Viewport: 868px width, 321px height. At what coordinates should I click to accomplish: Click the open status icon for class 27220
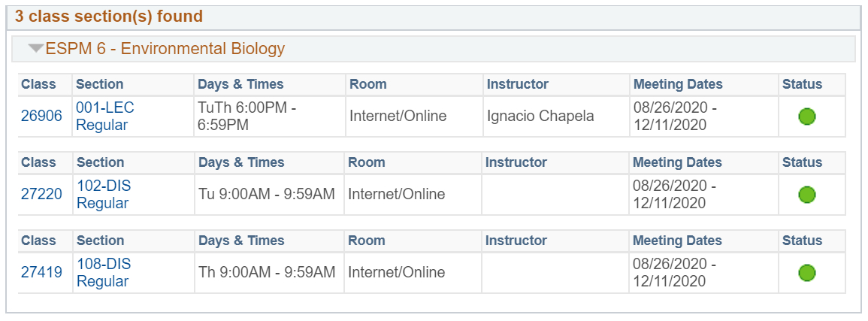pos(807,195)
